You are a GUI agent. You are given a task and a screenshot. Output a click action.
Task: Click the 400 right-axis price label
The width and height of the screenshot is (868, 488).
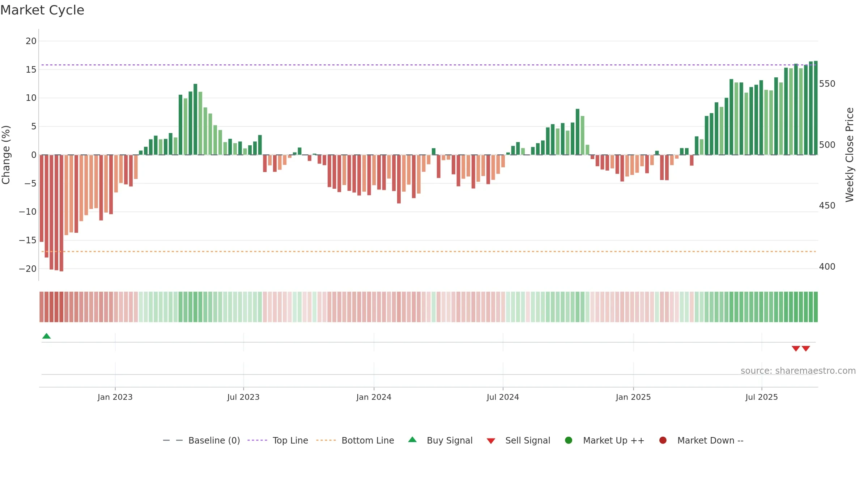click(827, 267)
